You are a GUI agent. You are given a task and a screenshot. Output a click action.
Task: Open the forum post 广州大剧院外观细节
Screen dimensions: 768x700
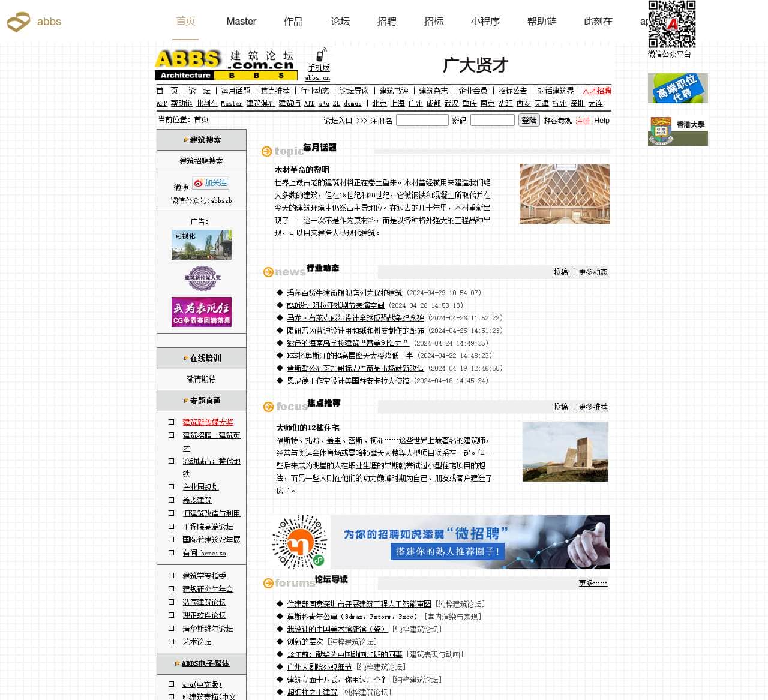click(320, 667)
